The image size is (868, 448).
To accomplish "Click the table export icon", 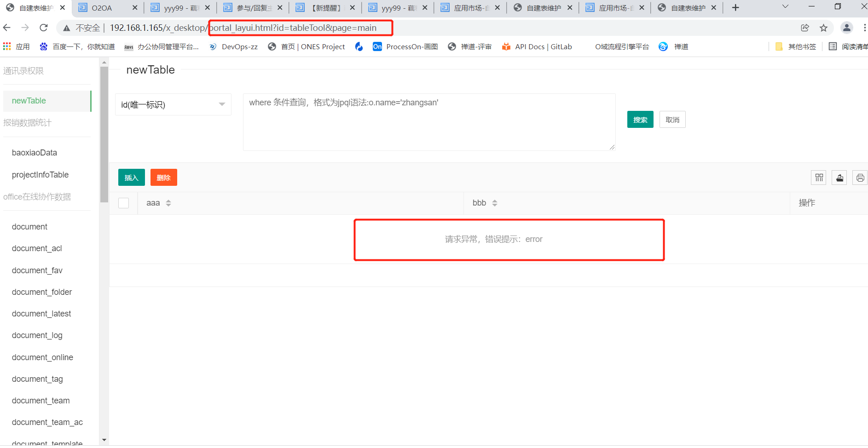I will point(840,178).
